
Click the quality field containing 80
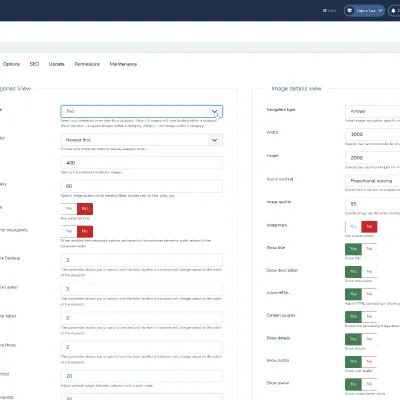pyautogui.click(x=141, y=186)
